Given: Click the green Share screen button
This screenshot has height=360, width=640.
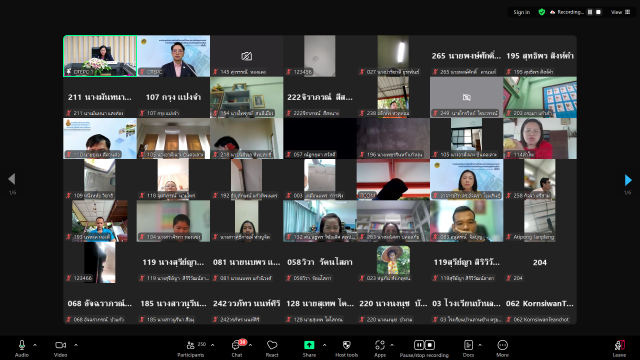Looking at the screenshot, I should [309, 348].
